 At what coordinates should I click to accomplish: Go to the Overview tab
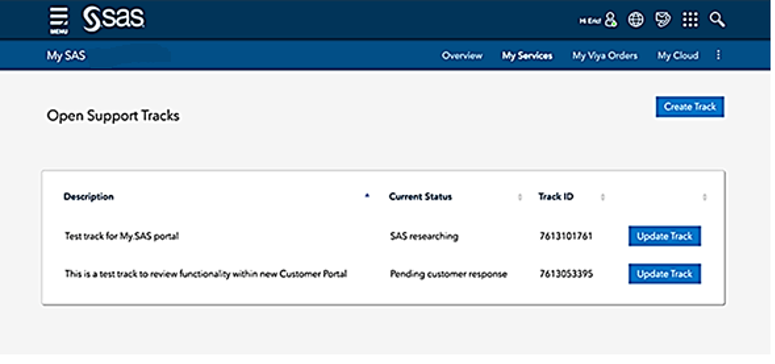pyautogui.click(x=462, y=55)
